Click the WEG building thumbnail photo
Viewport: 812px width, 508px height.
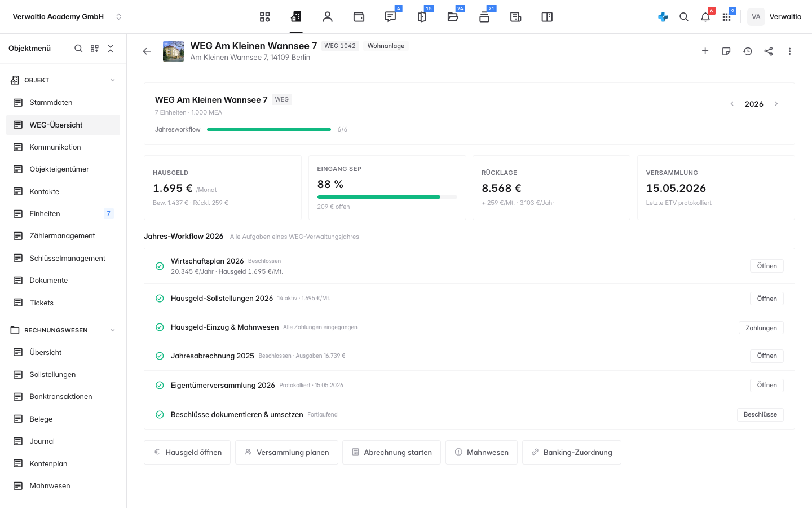pyautogui.click(x=174, y=51)
